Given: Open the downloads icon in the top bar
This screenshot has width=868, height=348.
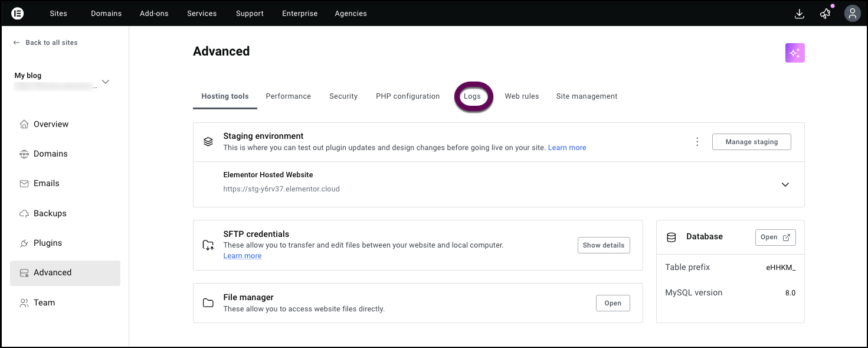Looking at the screenshot, I should click(x=799, y=13).
